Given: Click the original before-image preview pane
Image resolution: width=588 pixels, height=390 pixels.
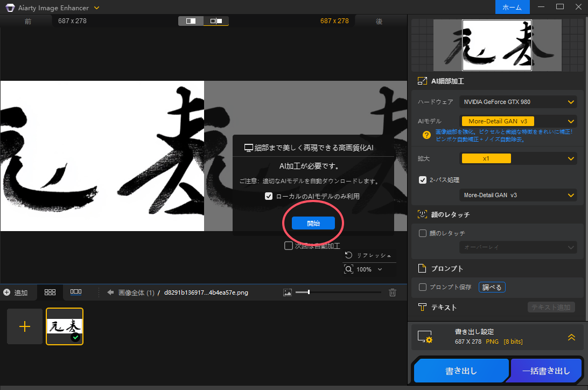Looking at the screenshot, I should click(x=102, y=156).
